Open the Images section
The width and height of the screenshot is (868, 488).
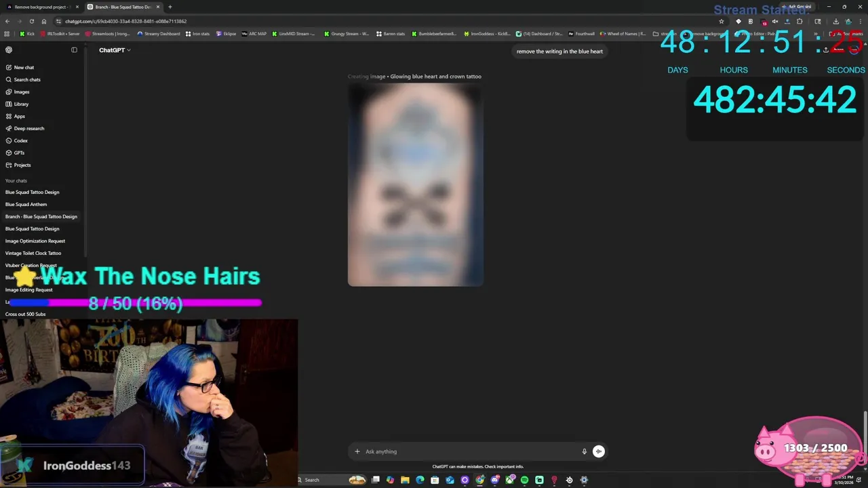click(22, 91)
